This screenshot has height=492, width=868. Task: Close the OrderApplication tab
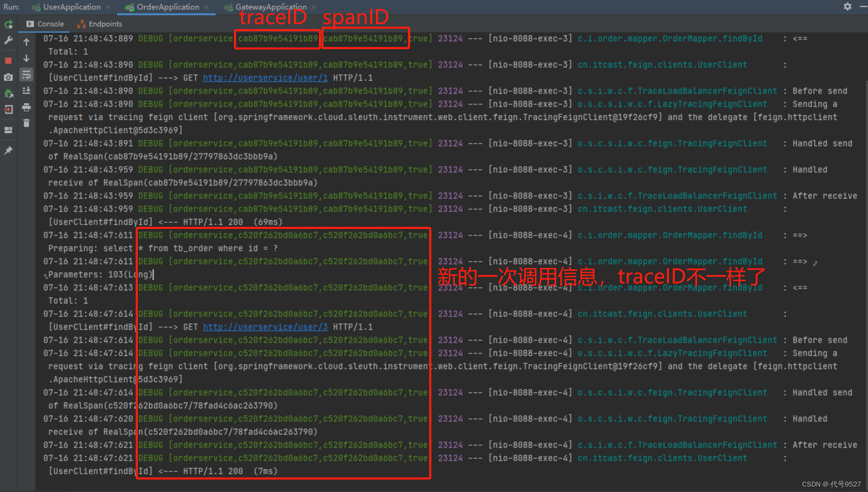206,7
